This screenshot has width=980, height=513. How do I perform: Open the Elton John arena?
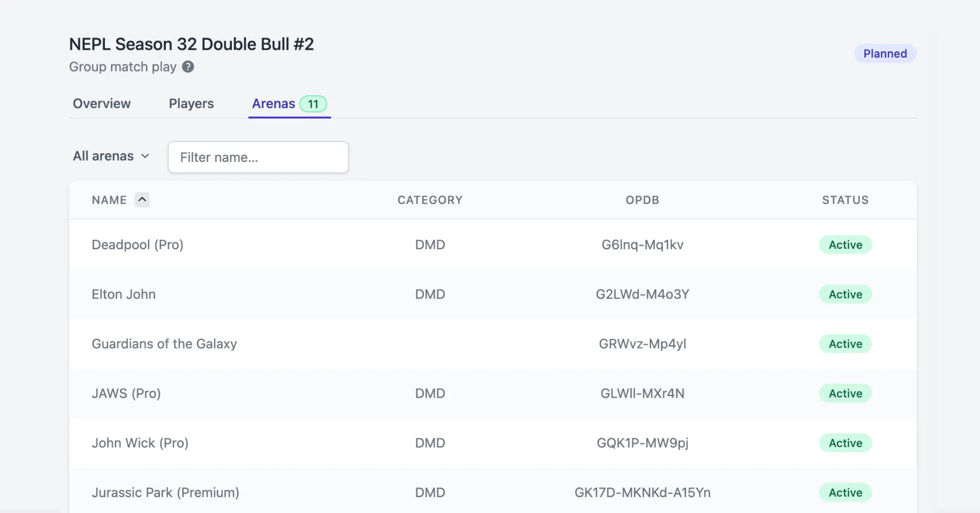tap(123, 294)
